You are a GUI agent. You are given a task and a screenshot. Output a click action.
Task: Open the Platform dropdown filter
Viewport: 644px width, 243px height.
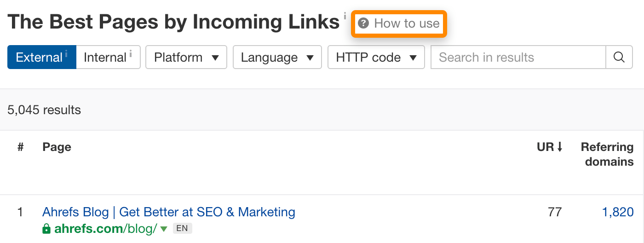click(x=186, y=58)
